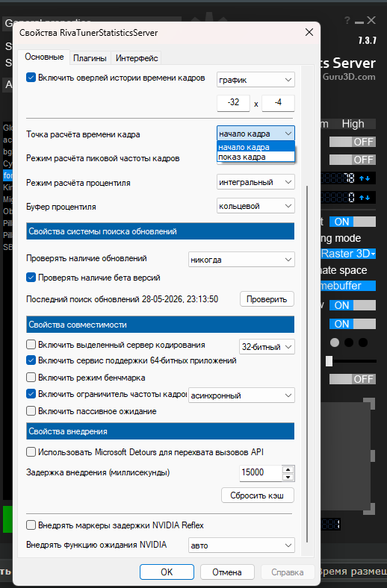
Task: Select the Основные tab
Action: pyautogui.click(x=44, y=57)
